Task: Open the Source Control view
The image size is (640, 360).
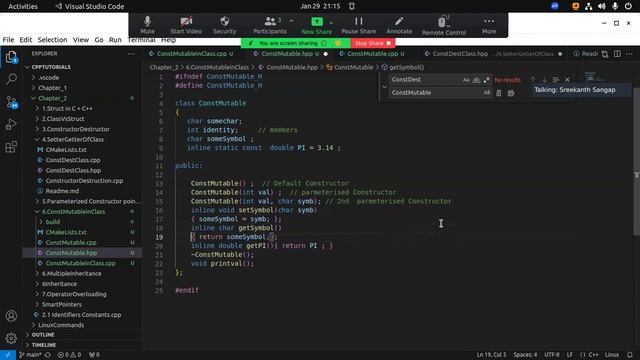Action: point(11,102)
